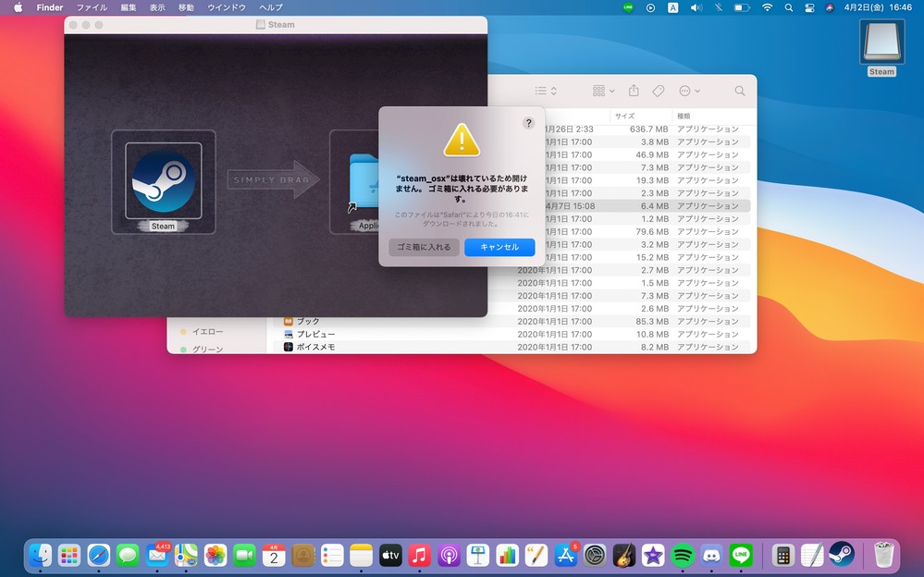Click the tag icon in Finder toolbar

(x=659, y=91)
